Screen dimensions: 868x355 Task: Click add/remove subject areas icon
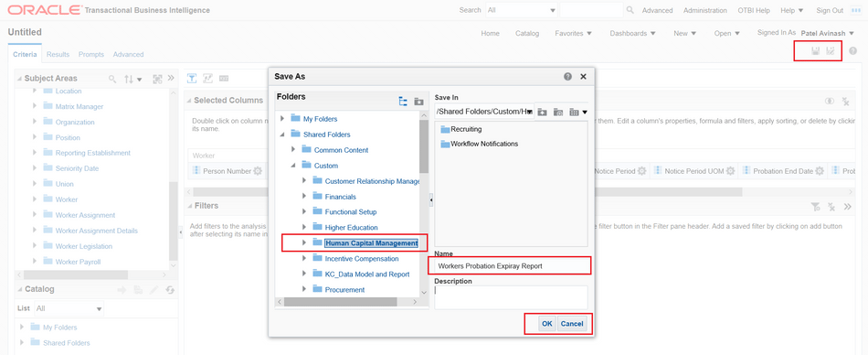157,79
